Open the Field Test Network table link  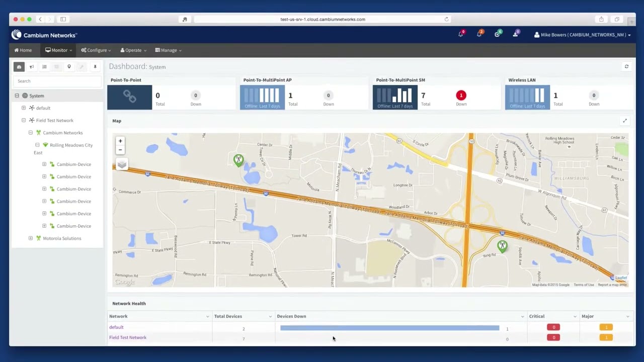click(128, 337)
